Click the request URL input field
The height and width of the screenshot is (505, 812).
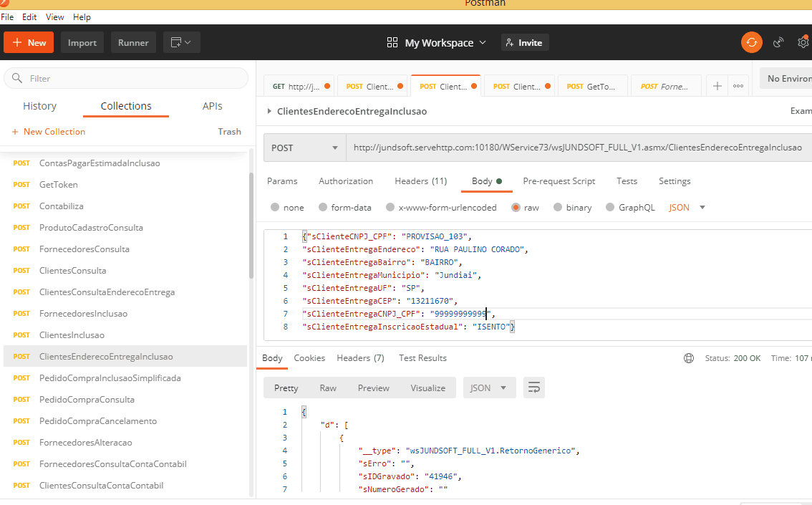click(577, 148)
